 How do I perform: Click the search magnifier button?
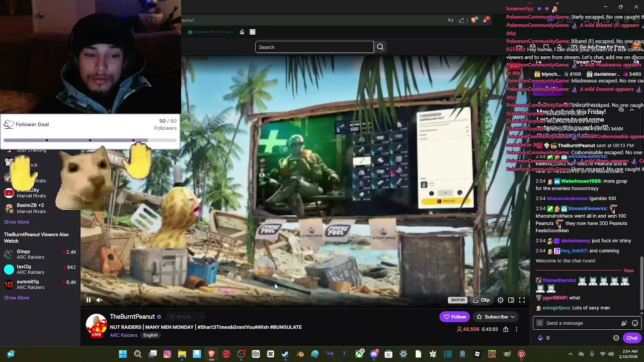coord(380,47)
